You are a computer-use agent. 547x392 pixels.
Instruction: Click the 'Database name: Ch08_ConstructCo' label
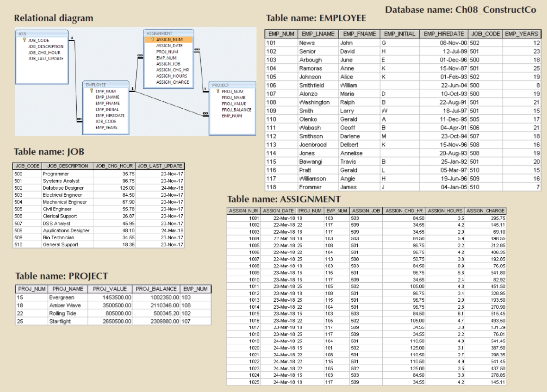pyautogui.click(x=461, y=9)
